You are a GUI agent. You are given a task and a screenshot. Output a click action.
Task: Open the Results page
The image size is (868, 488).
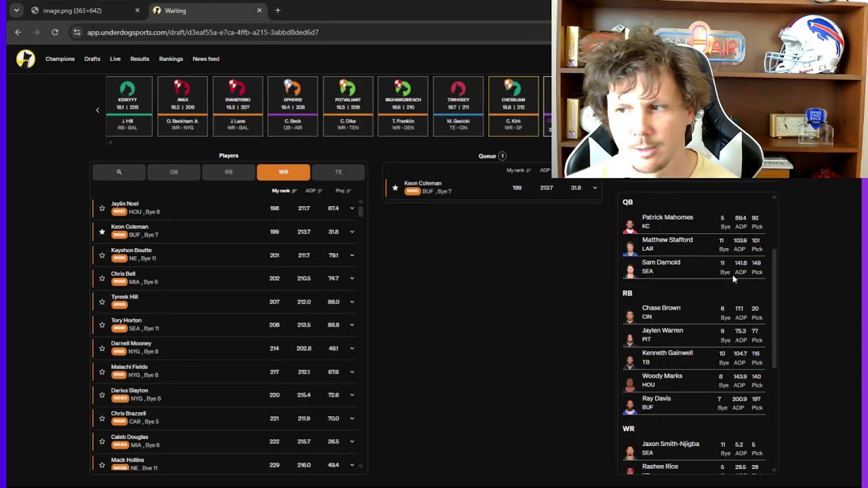(x=140, y=59)
